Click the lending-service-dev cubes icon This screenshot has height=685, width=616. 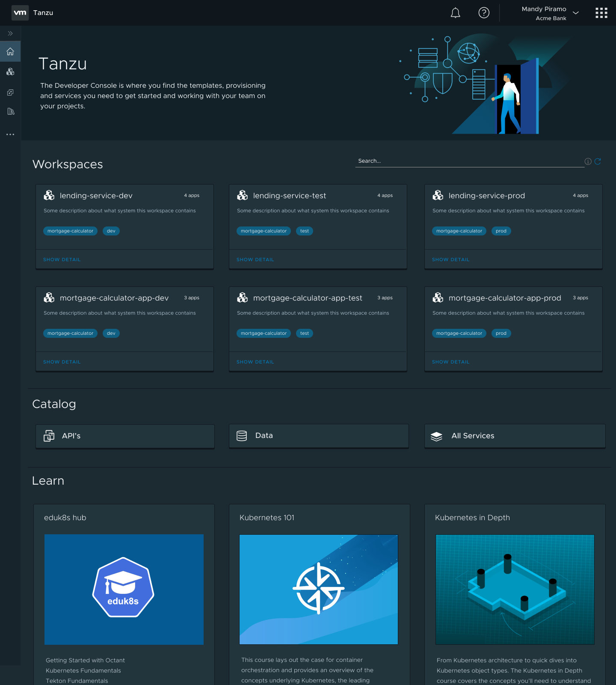point(49,195)
